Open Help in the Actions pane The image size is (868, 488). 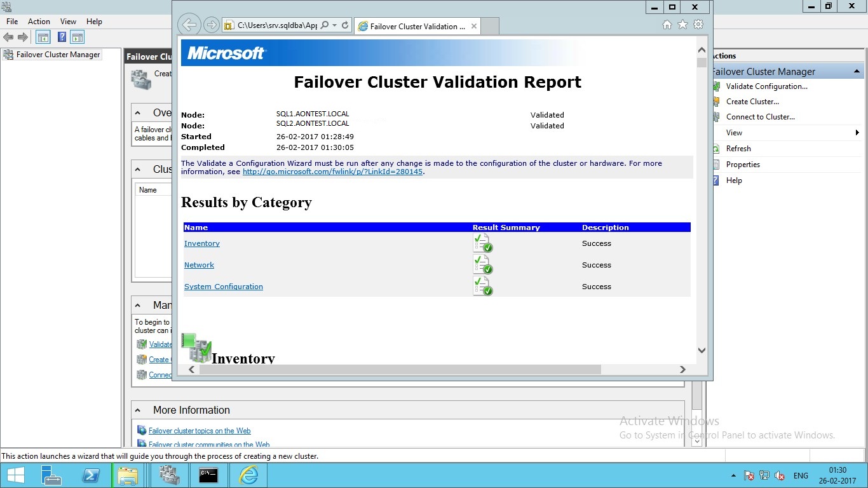coord(734,180)
